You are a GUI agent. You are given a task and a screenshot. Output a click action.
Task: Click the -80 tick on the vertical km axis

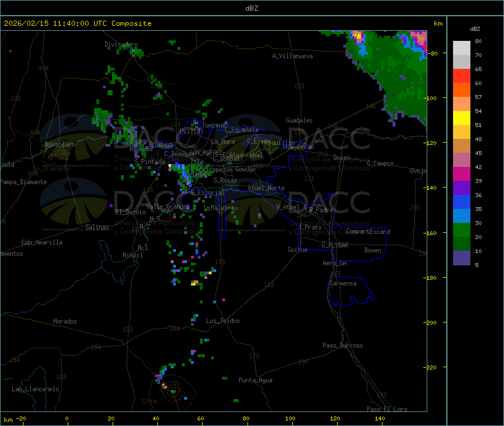pos(432,53)
